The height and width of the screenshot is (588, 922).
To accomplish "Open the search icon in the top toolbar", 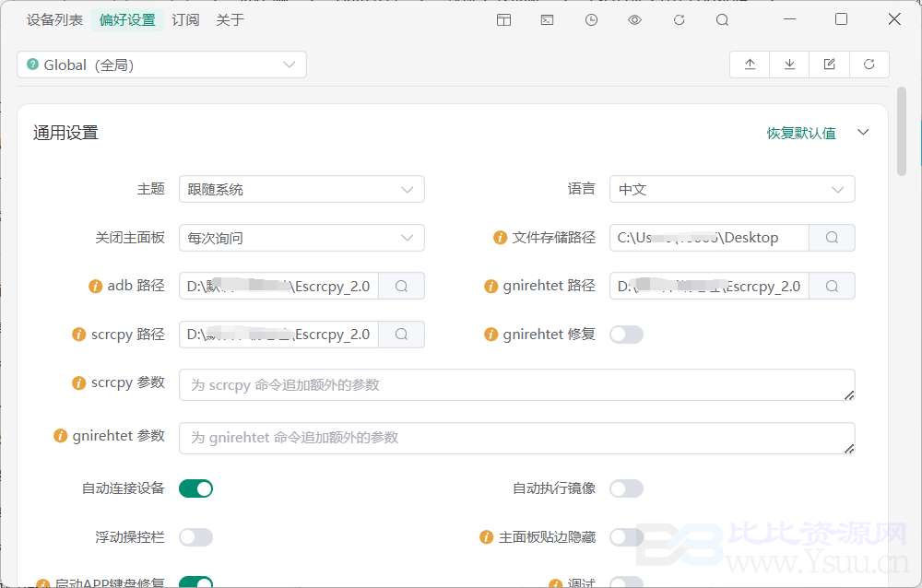I will [722, 19].
